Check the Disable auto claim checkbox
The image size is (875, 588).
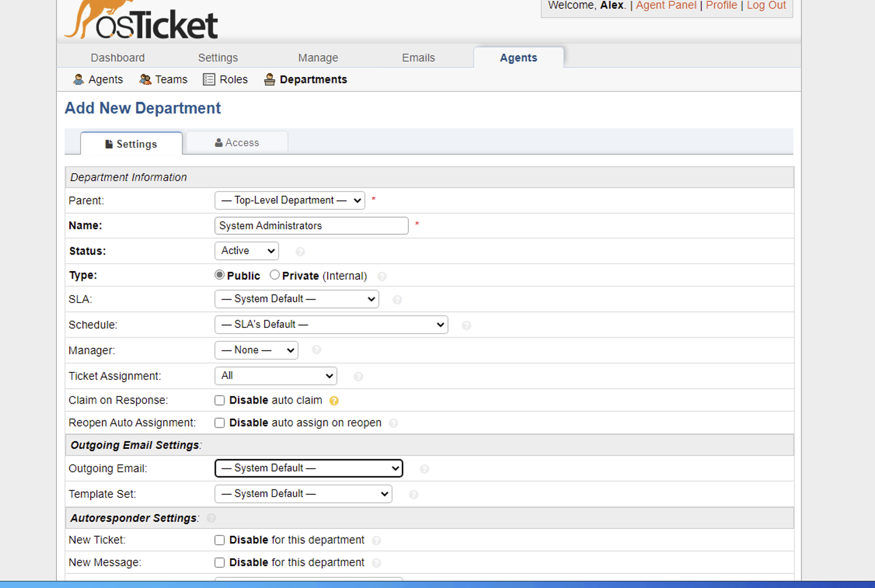[220, 400]
